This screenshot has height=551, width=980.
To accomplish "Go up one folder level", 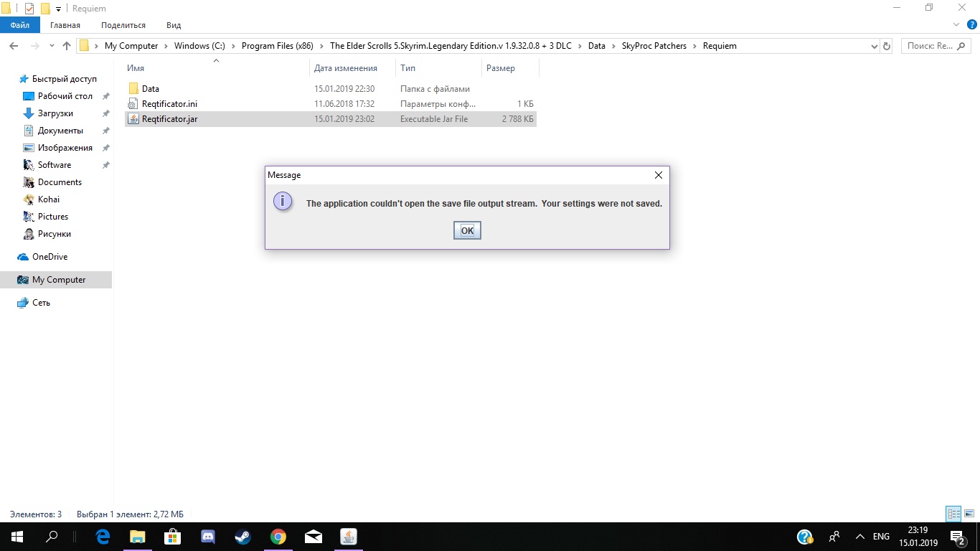I will click(67, 46).
